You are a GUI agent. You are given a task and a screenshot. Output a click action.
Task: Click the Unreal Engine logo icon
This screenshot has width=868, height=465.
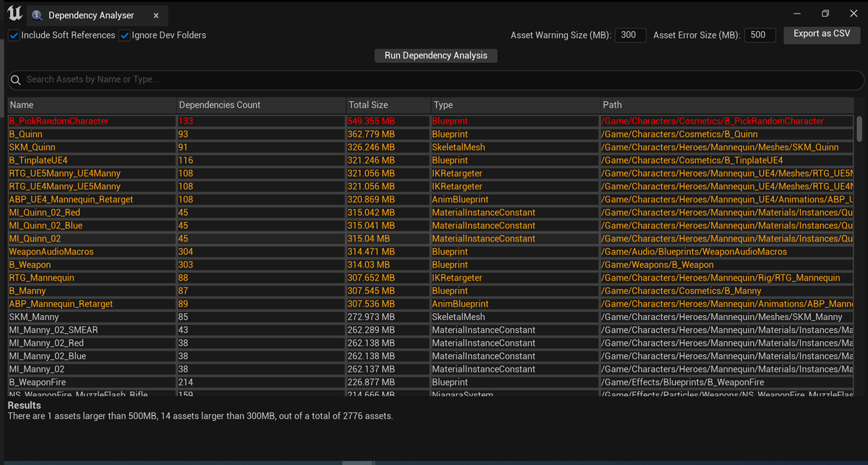click(x=14, y=12)
